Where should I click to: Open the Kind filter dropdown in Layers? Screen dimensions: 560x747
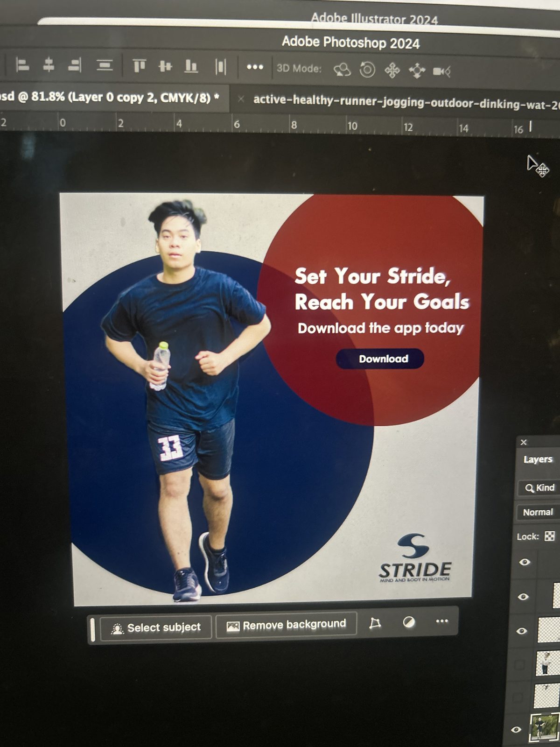click(x=539, y=488)
